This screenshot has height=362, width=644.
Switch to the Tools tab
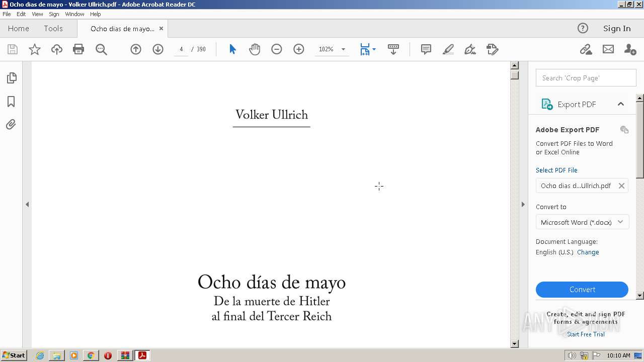point(53,29)
